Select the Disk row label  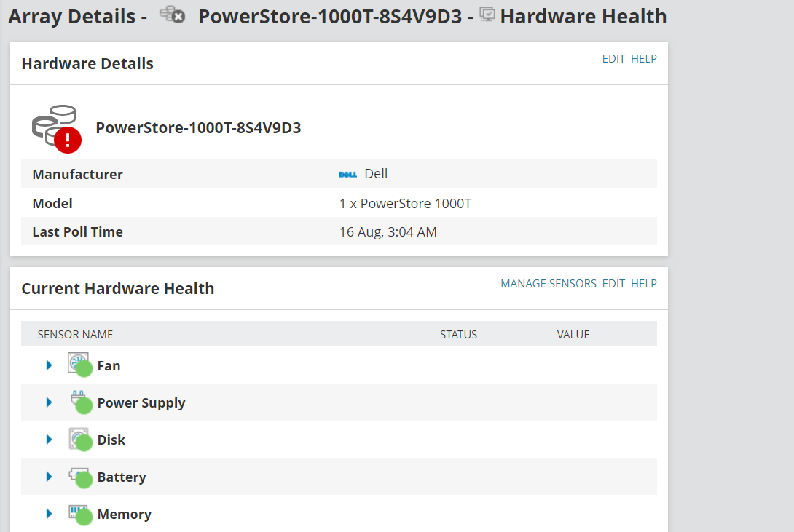[111, 440]
